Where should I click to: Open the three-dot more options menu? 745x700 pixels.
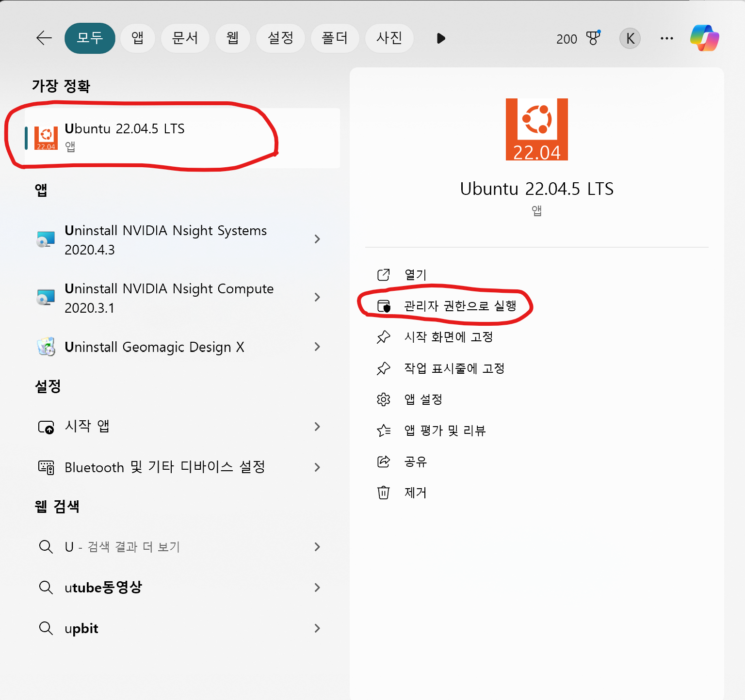coord(667,38)
